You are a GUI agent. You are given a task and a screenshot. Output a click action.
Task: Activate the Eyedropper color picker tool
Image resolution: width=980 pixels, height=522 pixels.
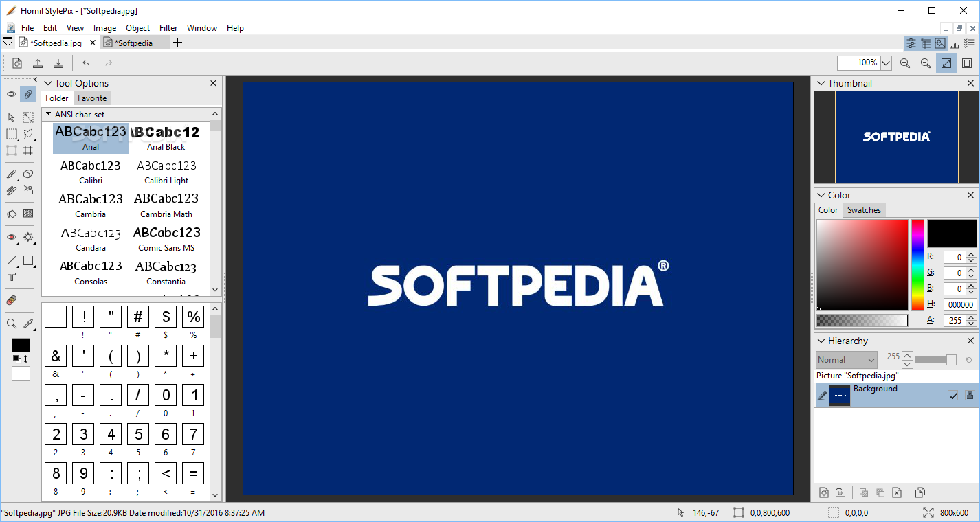pos(28,324)
